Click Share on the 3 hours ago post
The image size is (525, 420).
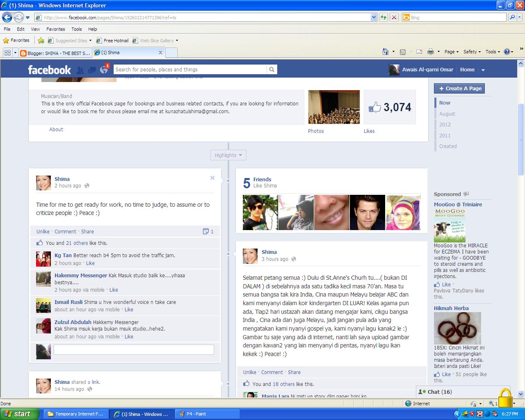tap(294, 372)
